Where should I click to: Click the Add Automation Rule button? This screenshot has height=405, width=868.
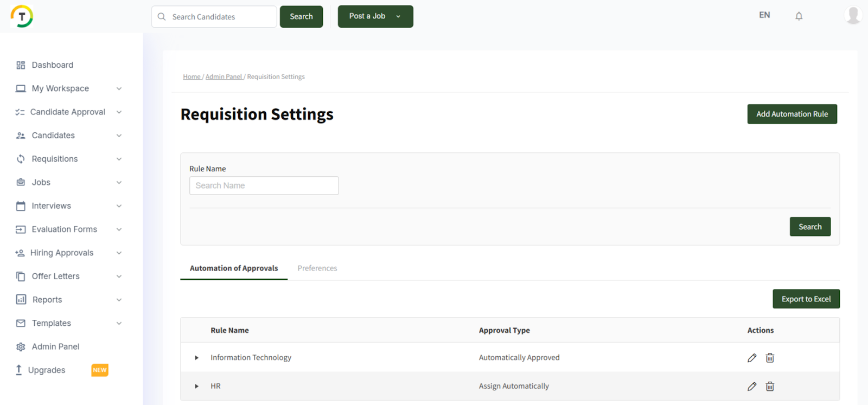click(x=792, y=114)
